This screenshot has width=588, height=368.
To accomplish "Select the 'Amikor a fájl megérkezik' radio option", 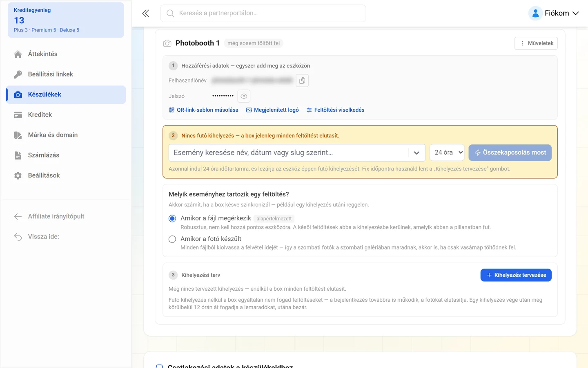I will (172, 219).
